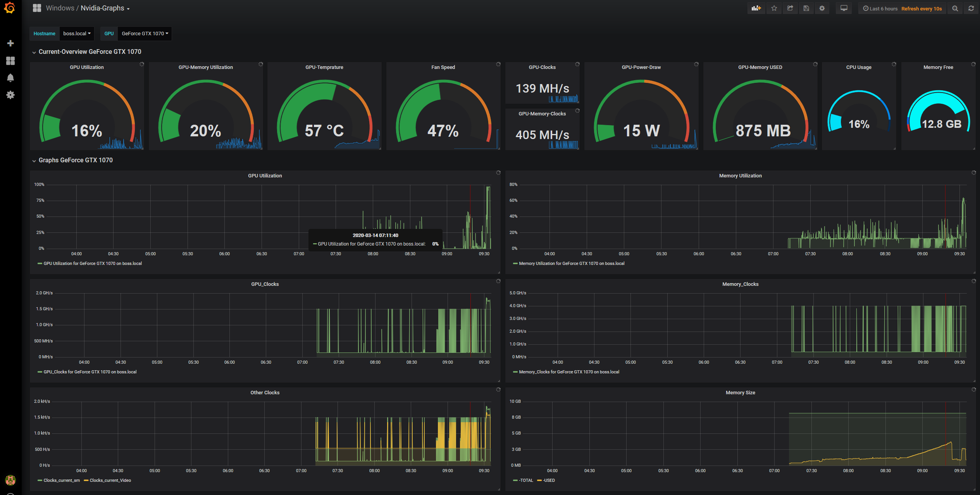Open the GPU GeForce GTX 1070 dropdown

point(145,34)
